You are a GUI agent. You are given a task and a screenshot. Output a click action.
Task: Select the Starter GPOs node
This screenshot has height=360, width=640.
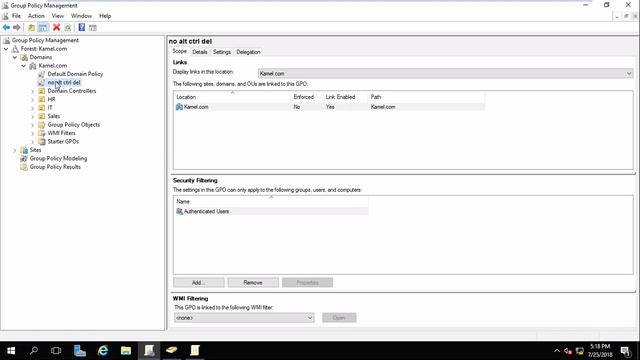(x=63, y=142)
